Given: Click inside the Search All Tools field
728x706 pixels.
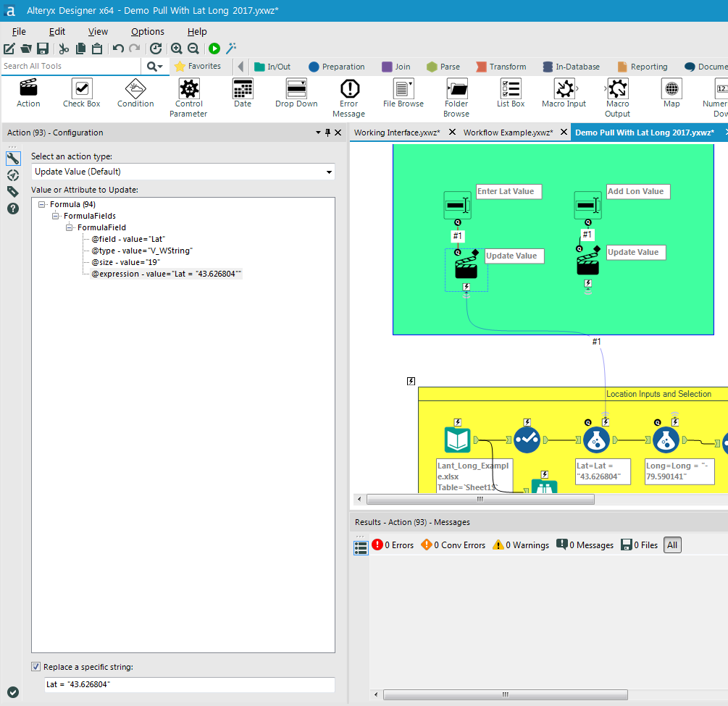Looking at the screenshot, I should pos(70,65).
